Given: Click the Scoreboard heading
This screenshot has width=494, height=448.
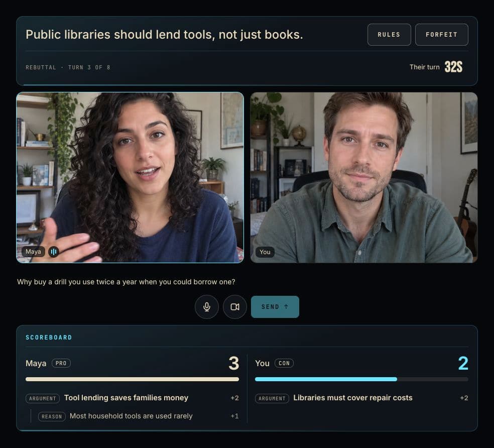Looking at the screenshot, I should [x=49, y=338].
